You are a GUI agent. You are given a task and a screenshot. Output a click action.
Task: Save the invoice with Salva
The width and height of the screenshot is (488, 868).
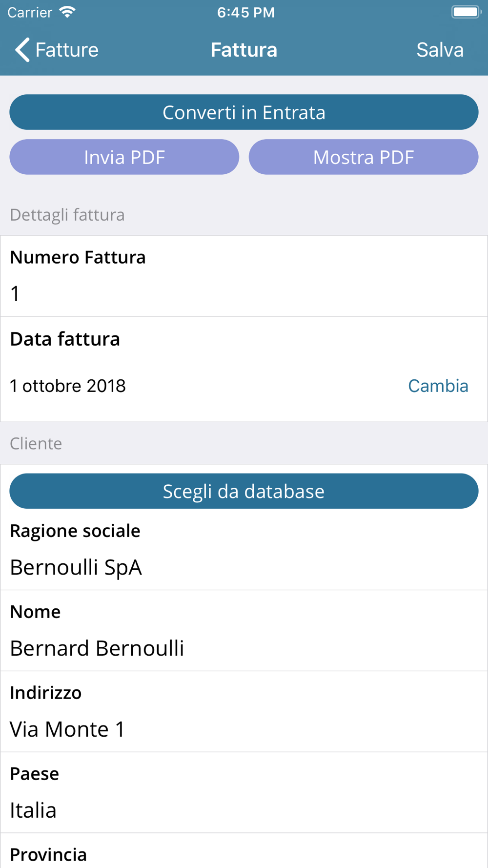(x=440, y=50)
